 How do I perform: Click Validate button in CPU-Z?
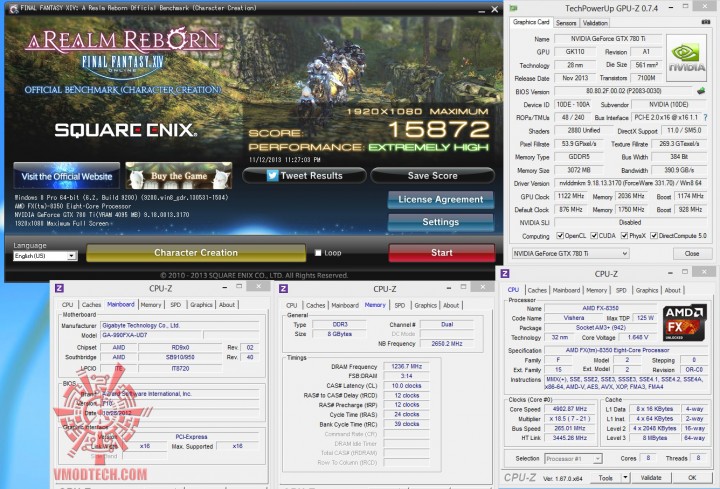pyautogui.click(x=651, y=478)
